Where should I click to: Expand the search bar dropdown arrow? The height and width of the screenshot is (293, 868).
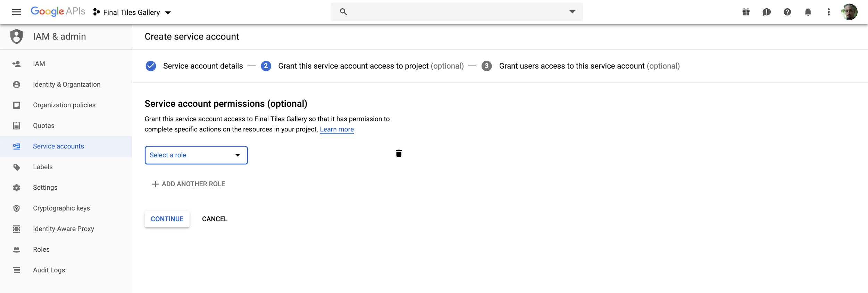pos(572,12)
